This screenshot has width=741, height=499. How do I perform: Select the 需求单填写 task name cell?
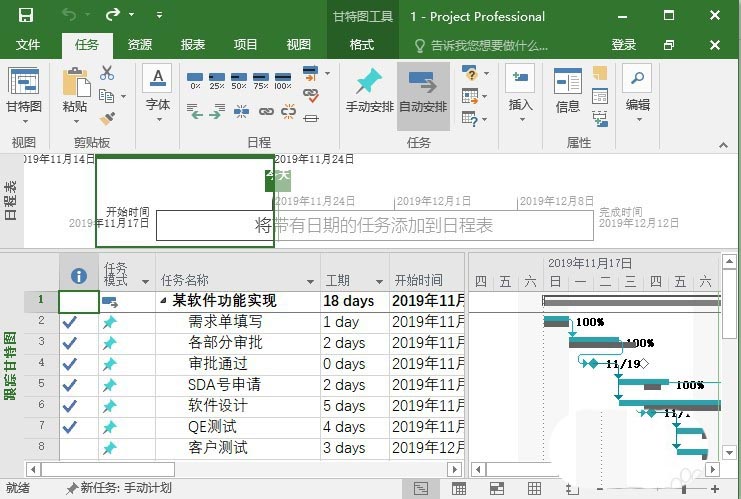coord(238,322)
